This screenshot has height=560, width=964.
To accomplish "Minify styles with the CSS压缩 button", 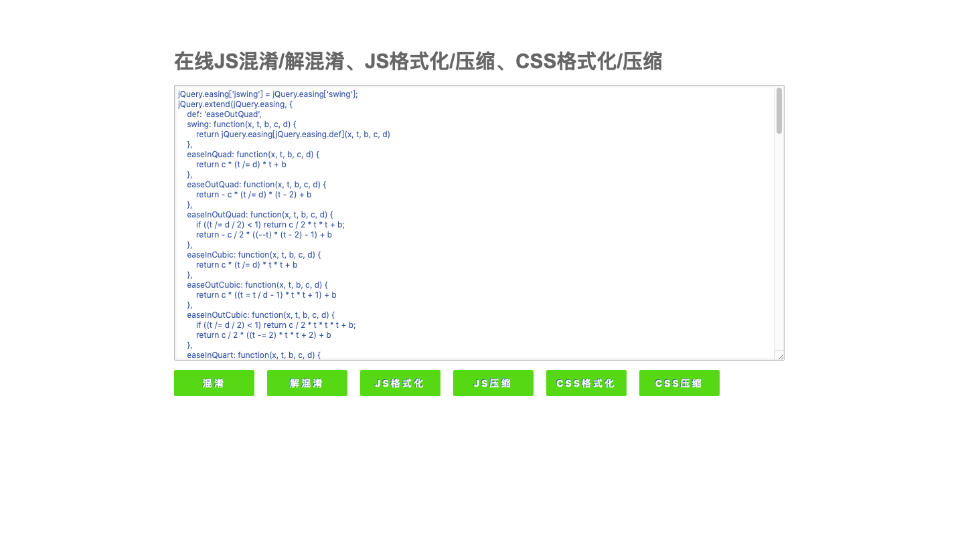I will click(679, 383).
